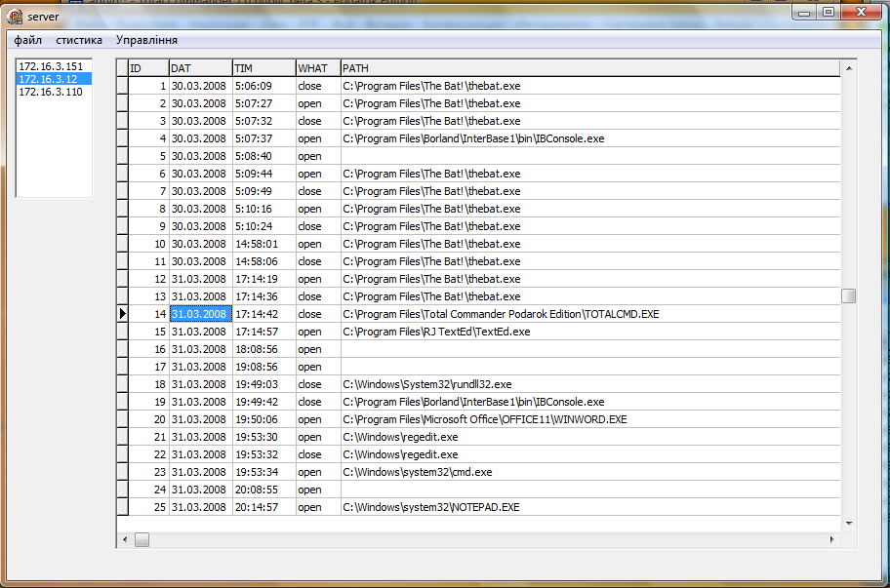Click the regedit.exe path in row 21

coord(590,437)
